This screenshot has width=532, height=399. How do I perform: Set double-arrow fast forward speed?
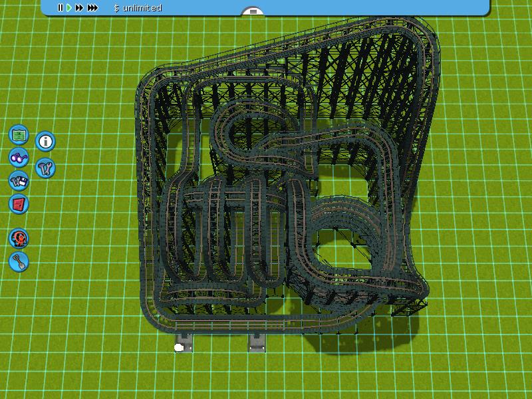pos(79,7)
